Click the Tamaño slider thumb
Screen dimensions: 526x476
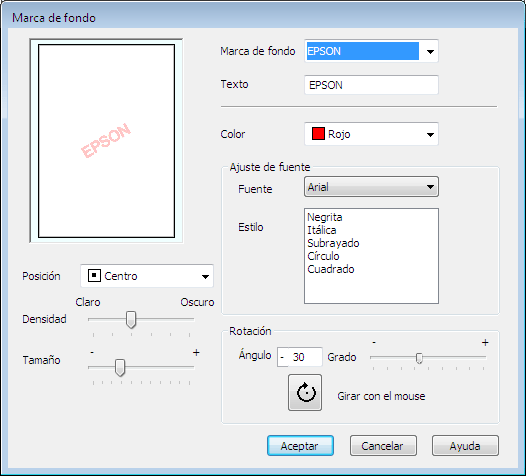[x=120, y=368]
